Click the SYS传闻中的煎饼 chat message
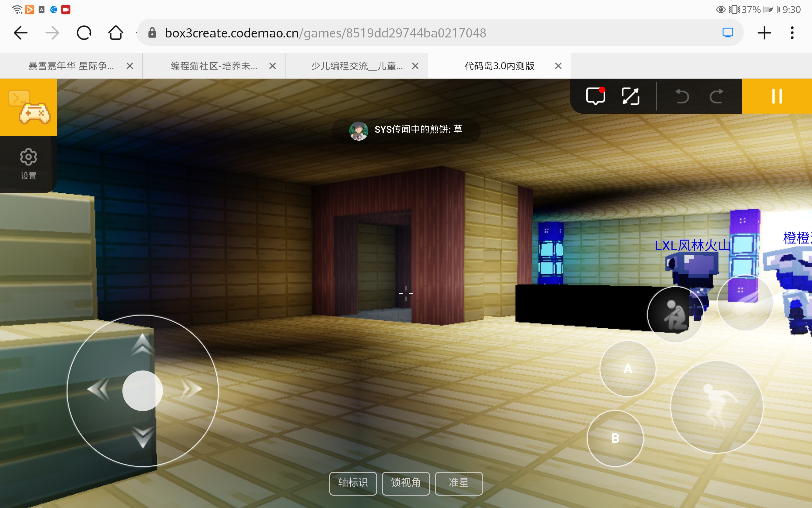 click(406, 131)
